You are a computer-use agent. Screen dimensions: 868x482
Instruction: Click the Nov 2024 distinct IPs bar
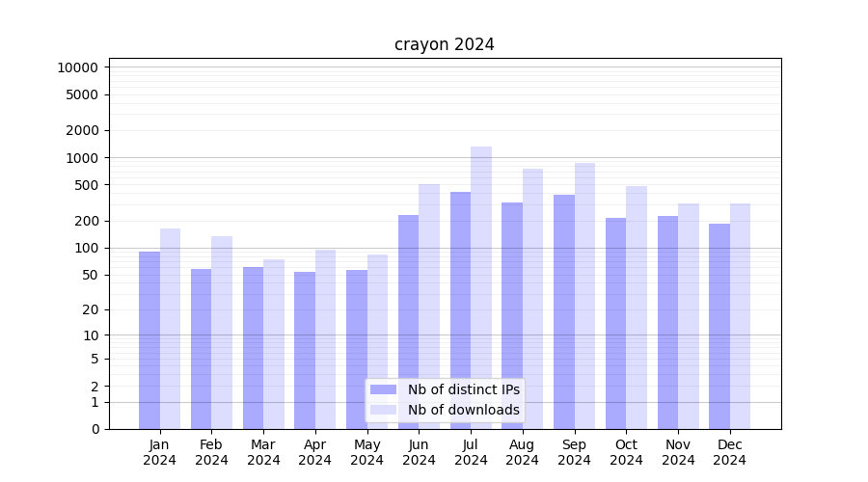point(667,322)
